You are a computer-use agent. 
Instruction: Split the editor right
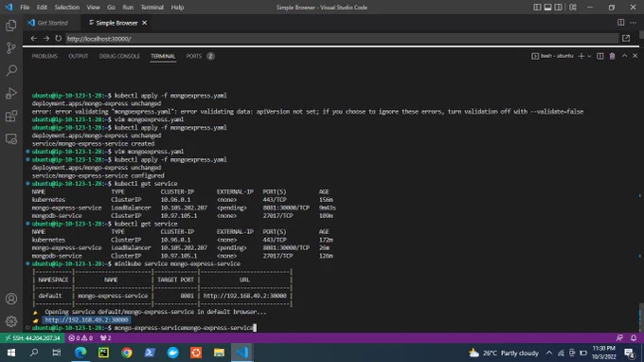621,23
